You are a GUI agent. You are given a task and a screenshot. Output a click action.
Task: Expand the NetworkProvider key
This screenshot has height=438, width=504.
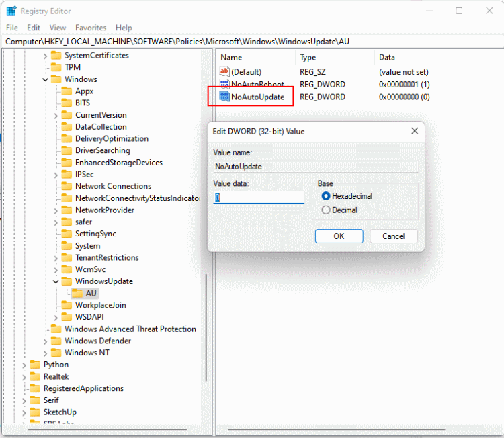pos(56,211)
